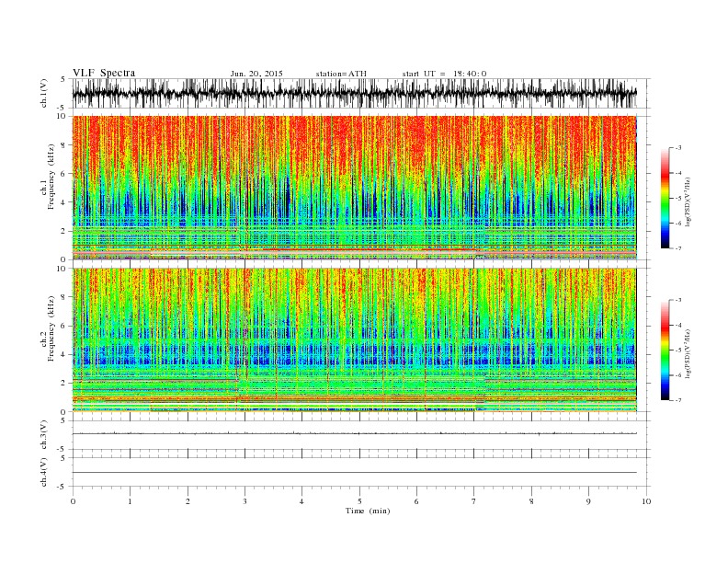728x563 pixels.
Task: Click time axis tick label "5"
Action: click(x=359, y=501)
